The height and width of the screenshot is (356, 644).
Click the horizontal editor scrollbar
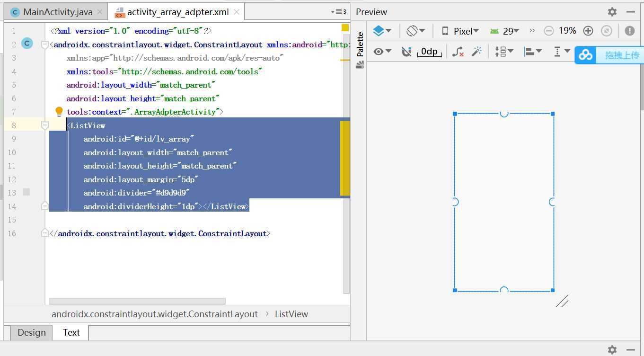point(137,301)
